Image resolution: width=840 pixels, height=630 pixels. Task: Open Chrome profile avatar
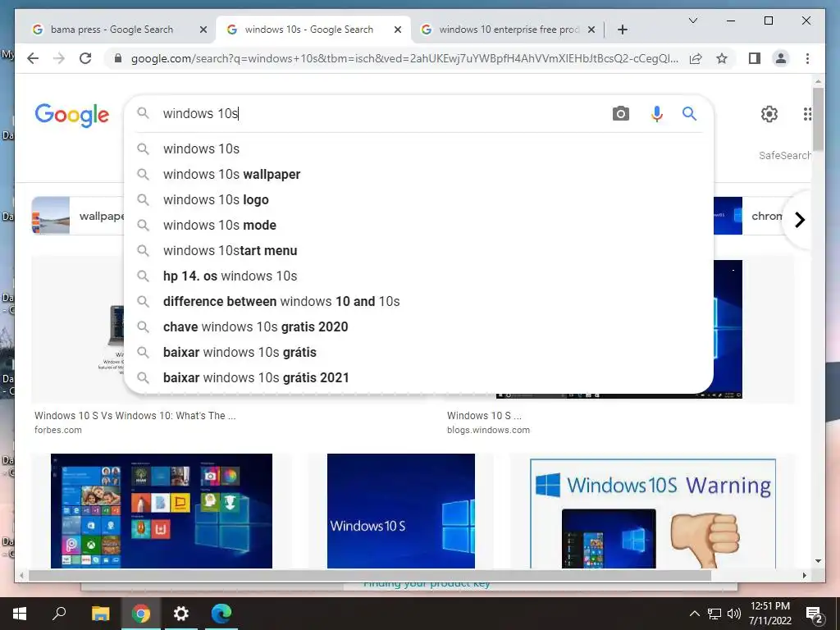pyautogui.click(x=781, y=58)
